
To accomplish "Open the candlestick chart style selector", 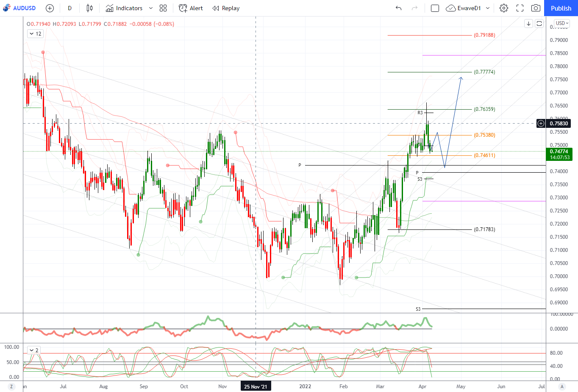I will (89, 8).
